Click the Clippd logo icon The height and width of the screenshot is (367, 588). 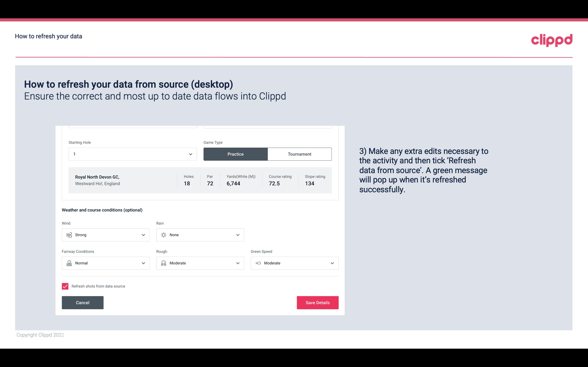click(552, 39)
